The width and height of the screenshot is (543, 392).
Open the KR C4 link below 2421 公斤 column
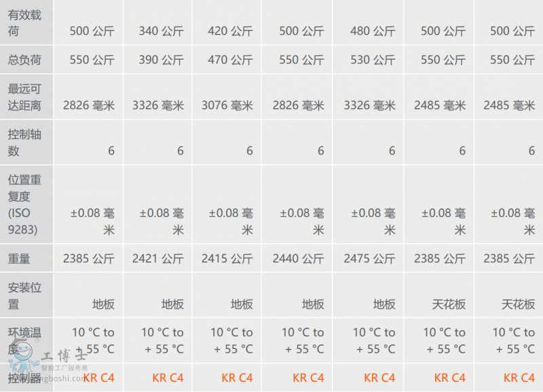pos(168,378)
